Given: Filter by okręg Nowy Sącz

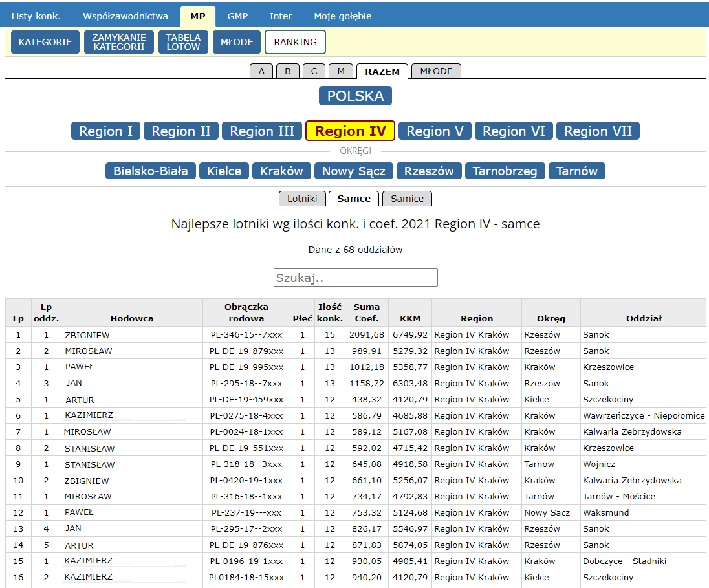Looking at the screenshot, I should [x=354, y=171].
